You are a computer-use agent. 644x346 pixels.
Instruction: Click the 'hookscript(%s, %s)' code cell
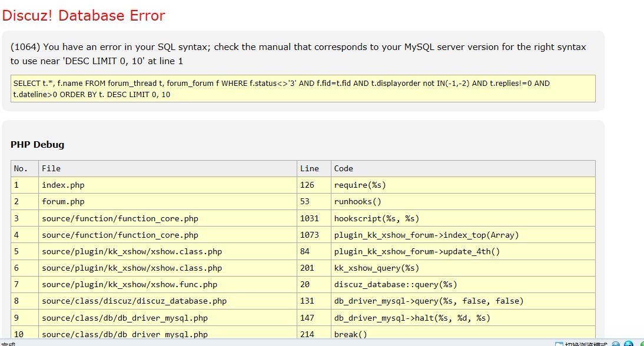[x=463, y=218]
